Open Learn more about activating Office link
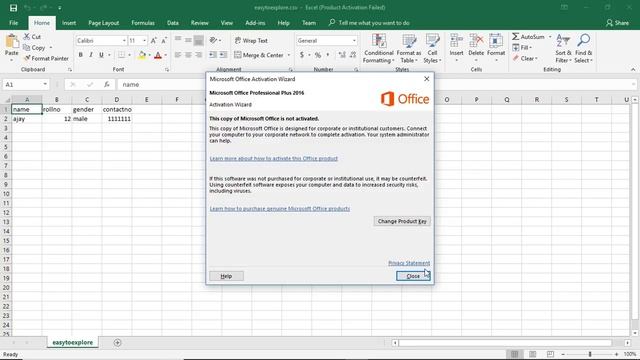The image size is (640, 360). click(x=273, y=158)
